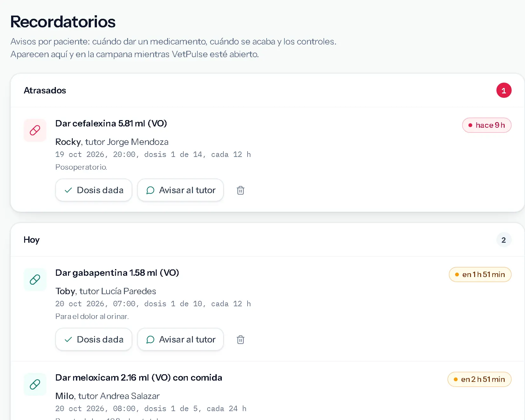Click the 'Para el dolor al orinar.' note
Screen dimensions: 525x420
coord(92,316)
